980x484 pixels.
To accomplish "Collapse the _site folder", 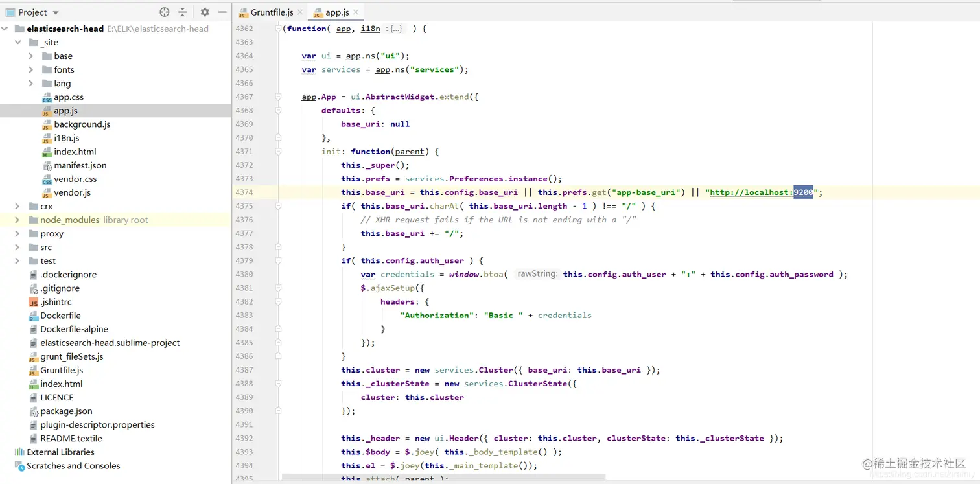I will click(17, 42).
